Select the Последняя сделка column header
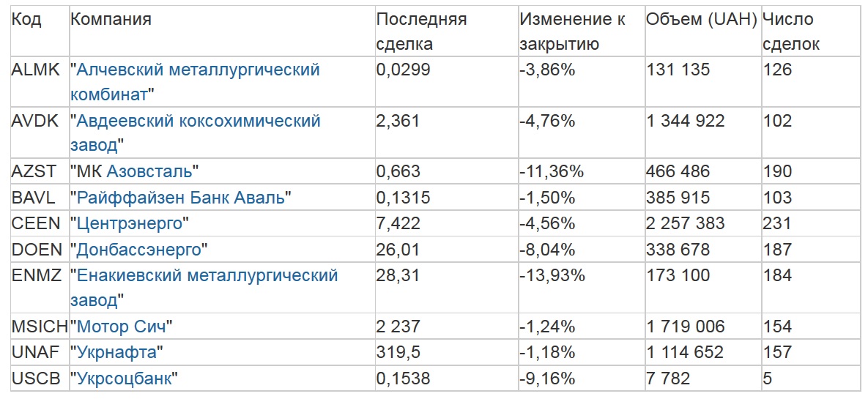Viewport: 868px width, 399px height. 421,31
